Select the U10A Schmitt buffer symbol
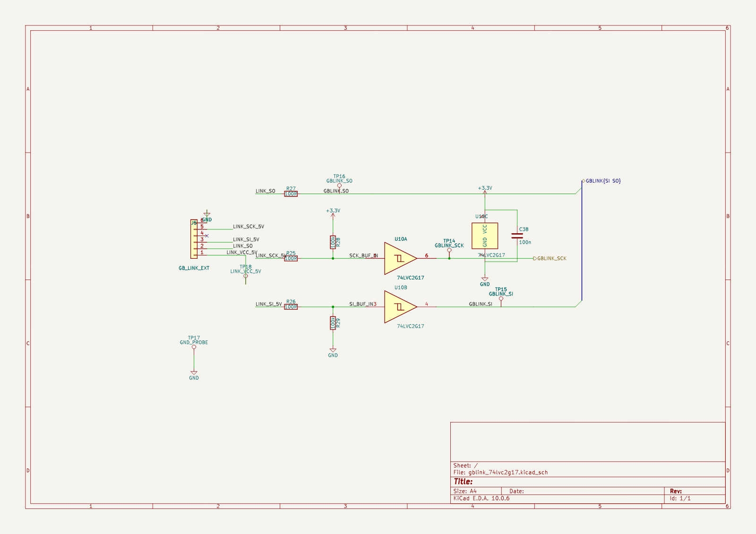 pos(400,258)
